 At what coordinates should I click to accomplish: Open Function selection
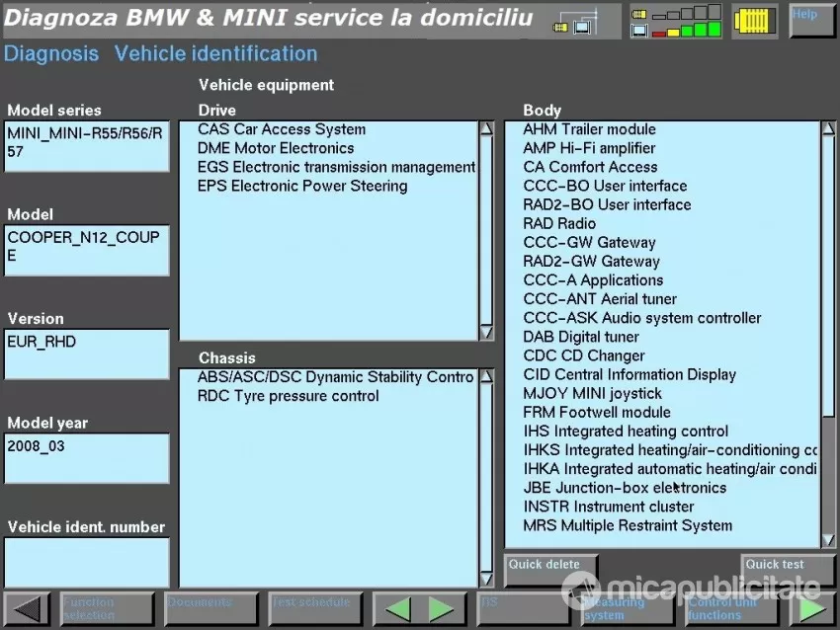coord(107,608)
